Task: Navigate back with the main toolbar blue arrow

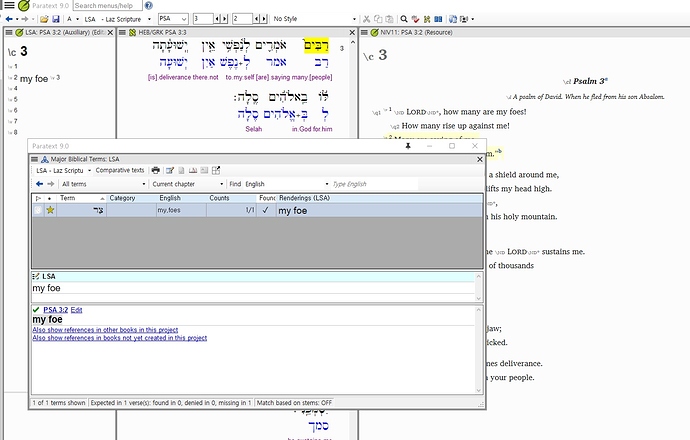Action: coord(9,19)
